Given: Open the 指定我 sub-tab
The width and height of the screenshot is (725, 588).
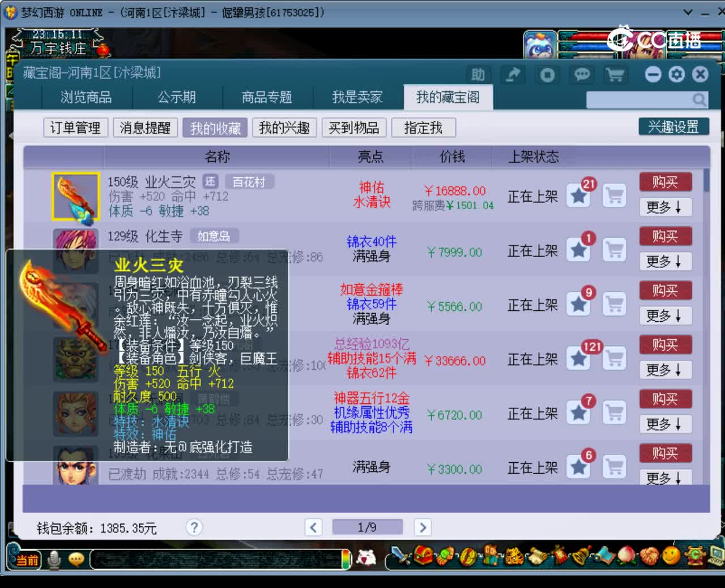Looking at the screenshot, I should (423, 127).
